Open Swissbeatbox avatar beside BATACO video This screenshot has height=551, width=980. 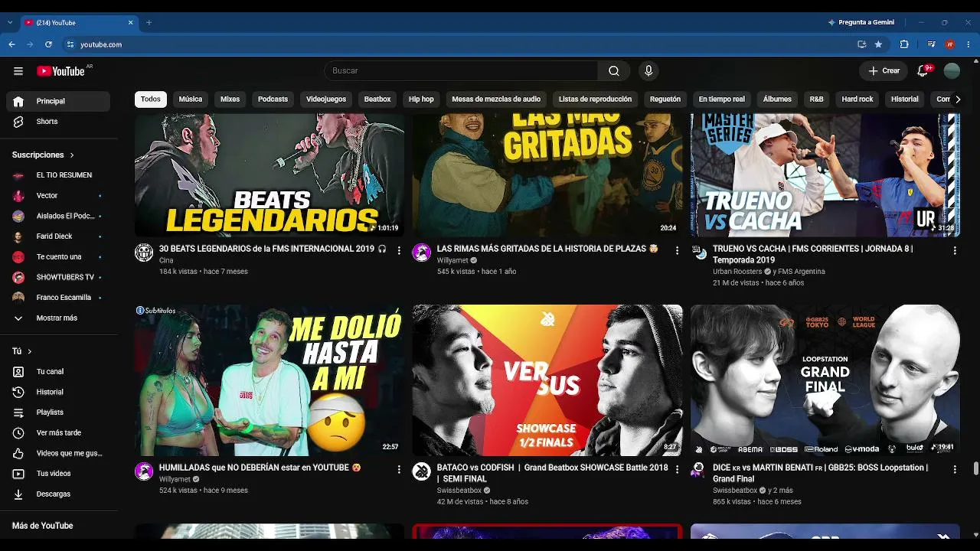[x=422, y=471]
